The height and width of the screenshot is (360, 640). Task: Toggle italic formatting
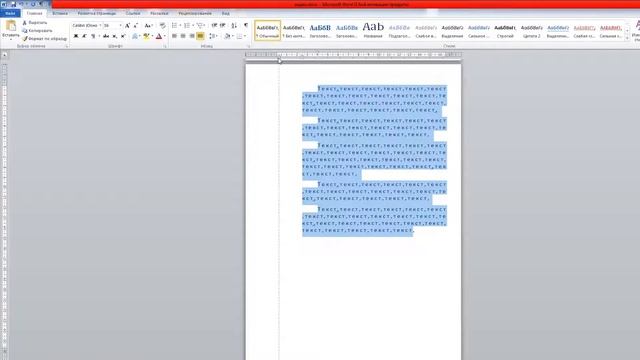pos(84,36)
